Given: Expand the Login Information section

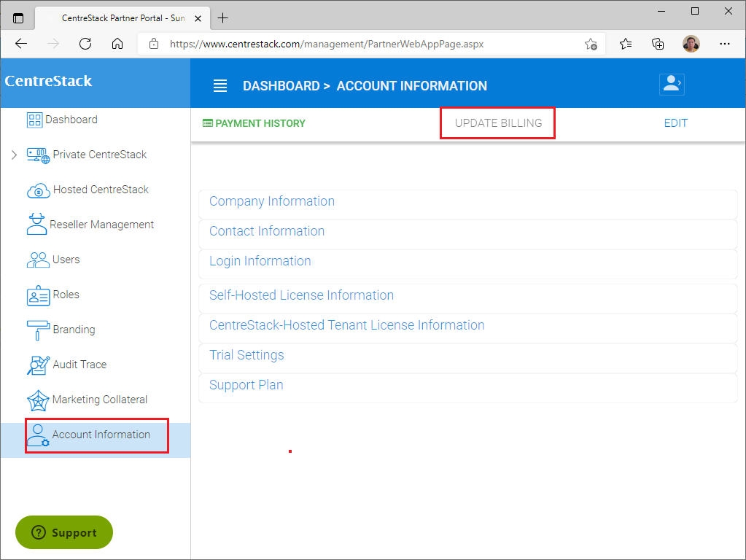Looking at the screenshot, I should [468, 265].
